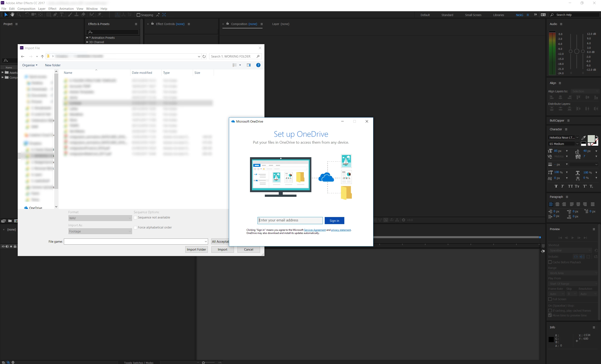This screenshot has width=601, height=364.
Task: Expand the Animation Presets category
Action: tap(87, 38)
